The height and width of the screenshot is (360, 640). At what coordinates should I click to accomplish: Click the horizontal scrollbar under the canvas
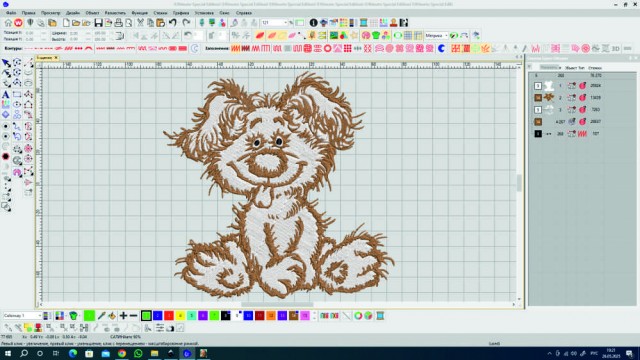[x=277, y=304]
